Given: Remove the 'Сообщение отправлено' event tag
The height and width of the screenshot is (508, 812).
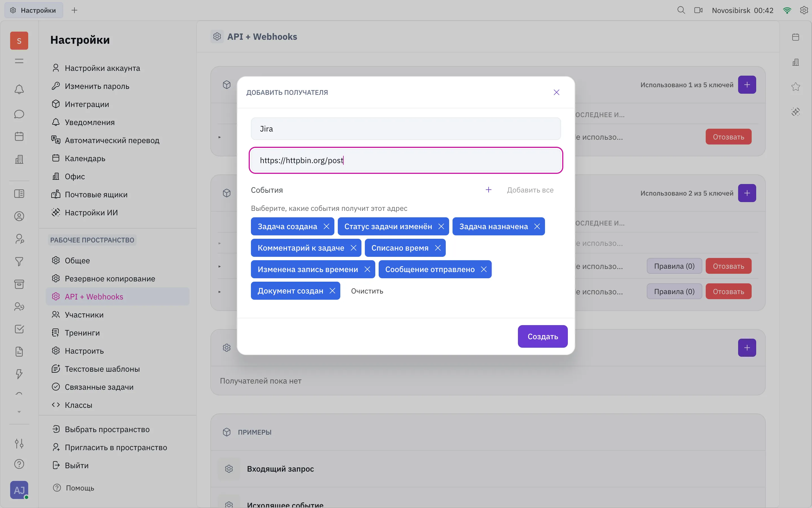Looking at the screenshot, I should coord(484,270).
